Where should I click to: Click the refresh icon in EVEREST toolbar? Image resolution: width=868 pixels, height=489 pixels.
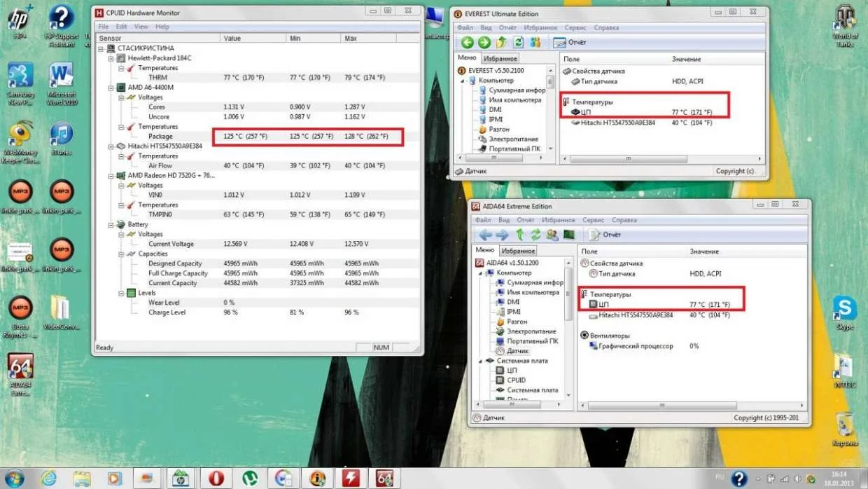pyautogui.click(x=518, y=43)
